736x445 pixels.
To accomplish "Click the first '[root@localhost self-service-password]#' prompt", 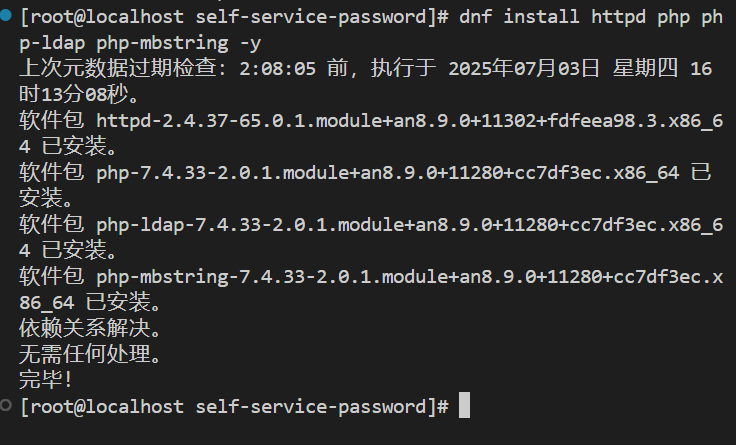I will pyautogui.click(x=234, y=17).
